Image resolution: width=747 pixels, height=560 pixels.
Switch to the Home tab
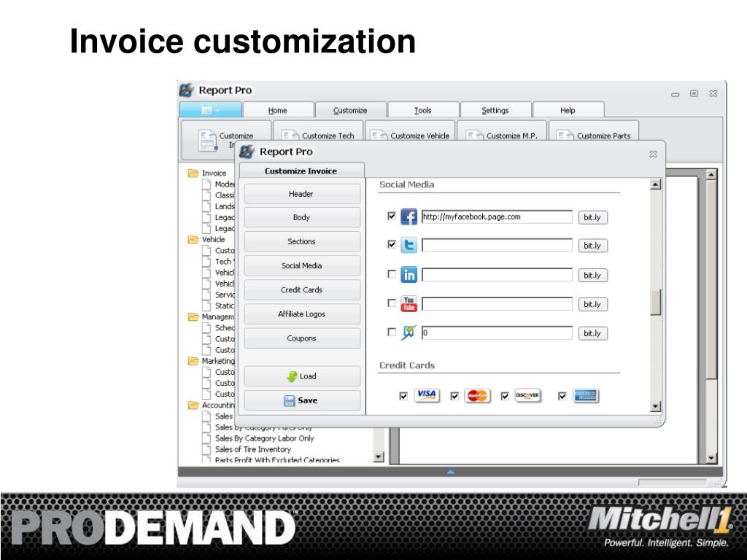coord(278,110)
